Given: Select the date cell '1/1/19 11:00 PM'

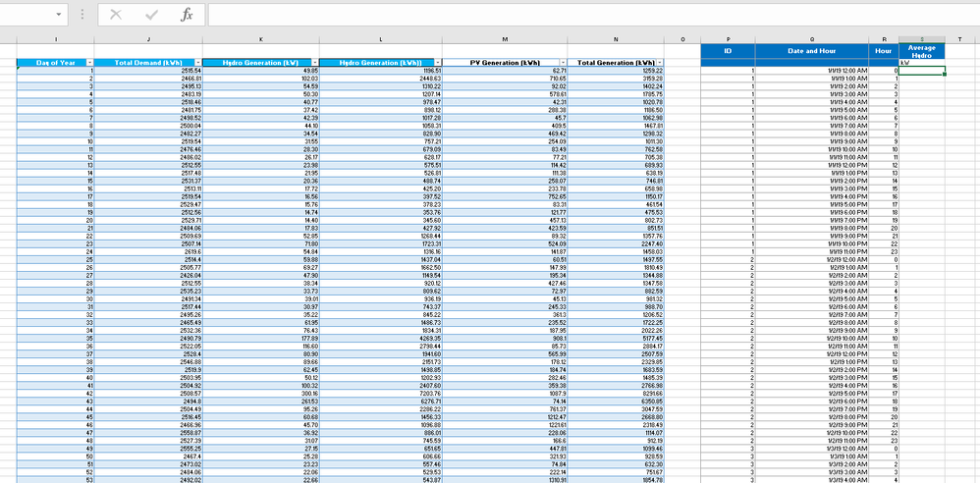Looking at the screenshot, I should pos(811,251).
